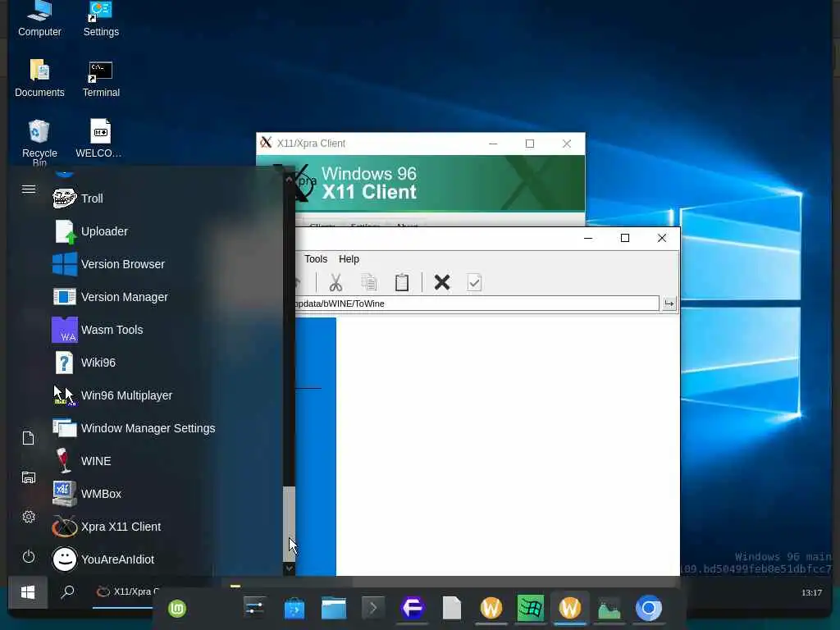The width and height of the screenshot is (840, 630).
Task: Click the Paste clipboard toolbar icon
Action: 402,282
